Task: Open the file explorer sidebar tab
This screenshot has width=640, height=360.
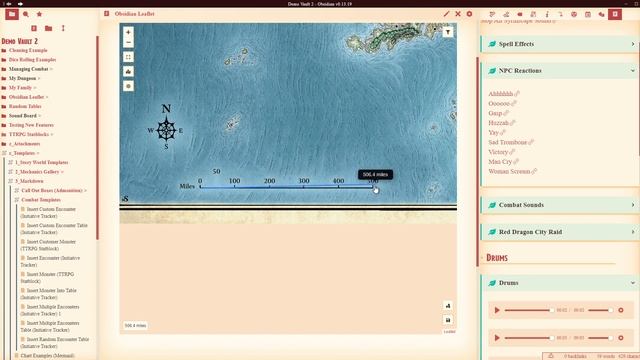Action: pyautogui.click(x=12, y=14)
